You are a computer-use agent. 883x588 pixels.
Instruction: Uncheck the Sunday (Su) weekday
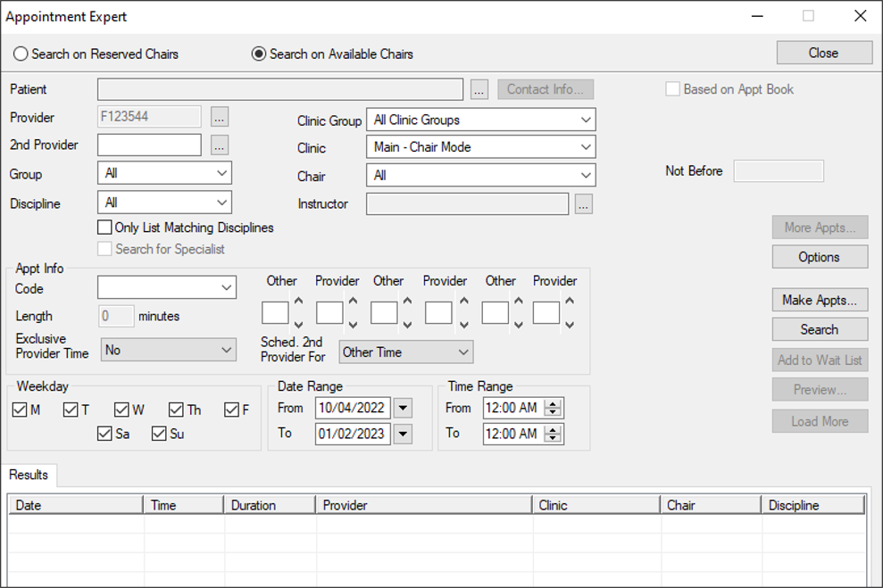(x=159, y=434)
